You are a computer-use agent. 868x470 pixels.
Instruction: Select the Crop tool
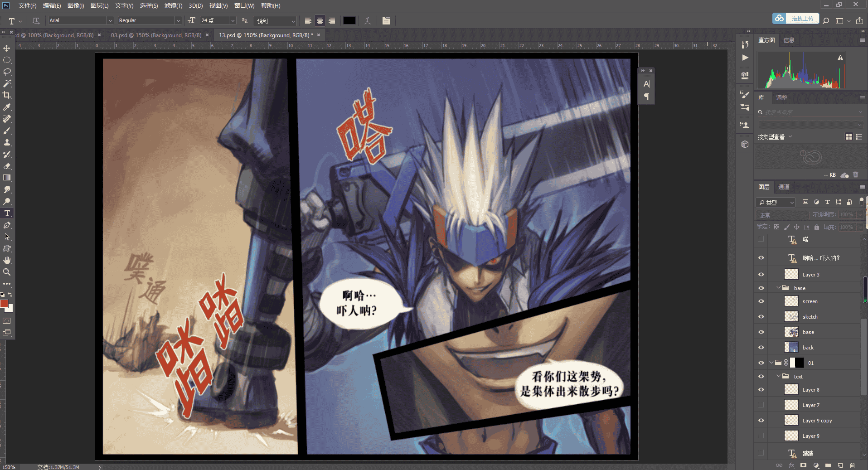[7, 95]
